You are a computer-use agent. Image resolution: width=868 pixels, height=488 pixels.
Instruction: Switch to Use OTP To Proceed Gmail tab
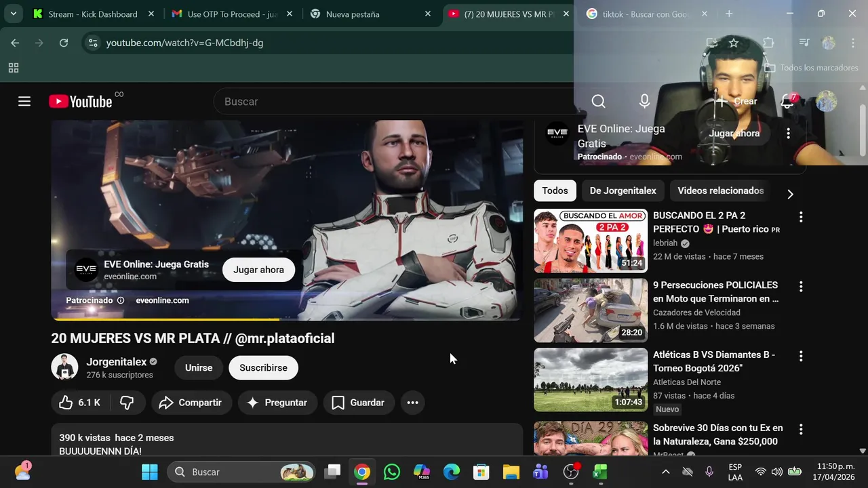[233, 14]
